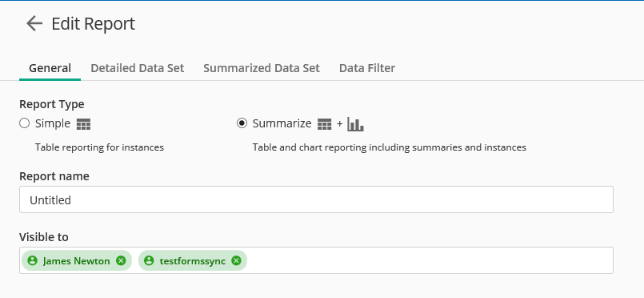Remove James Newton from Visible to
Screen dimensions: 644x298
(121, 260)
